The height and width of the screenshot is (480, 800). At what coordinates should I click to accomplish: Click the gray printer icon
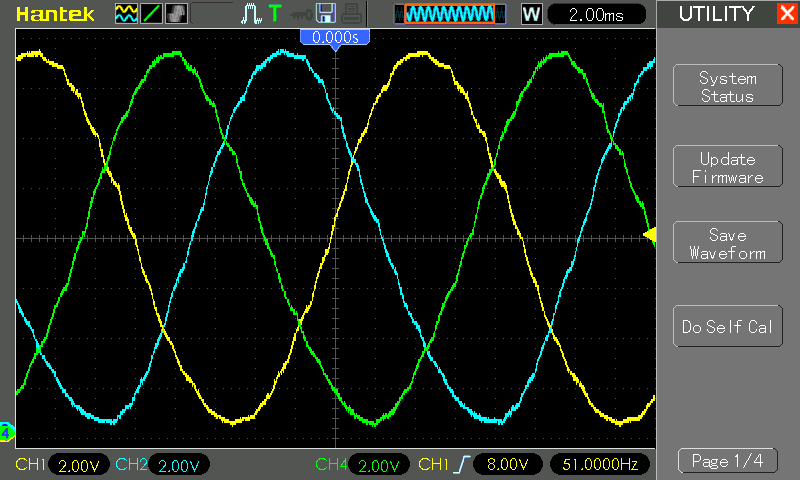[x=351, y=14]
